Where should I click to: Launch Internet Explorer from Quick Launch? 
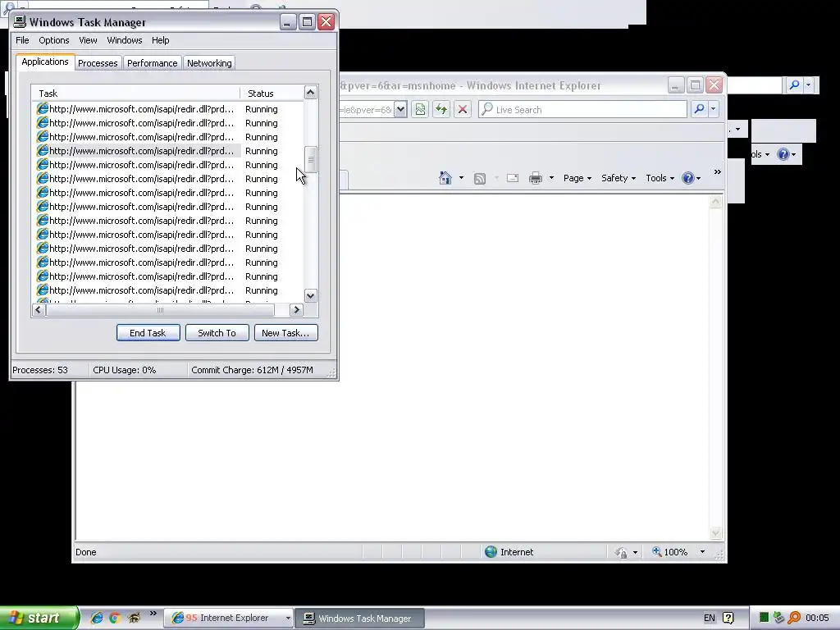pyautogui.click(x=97, y=618)
